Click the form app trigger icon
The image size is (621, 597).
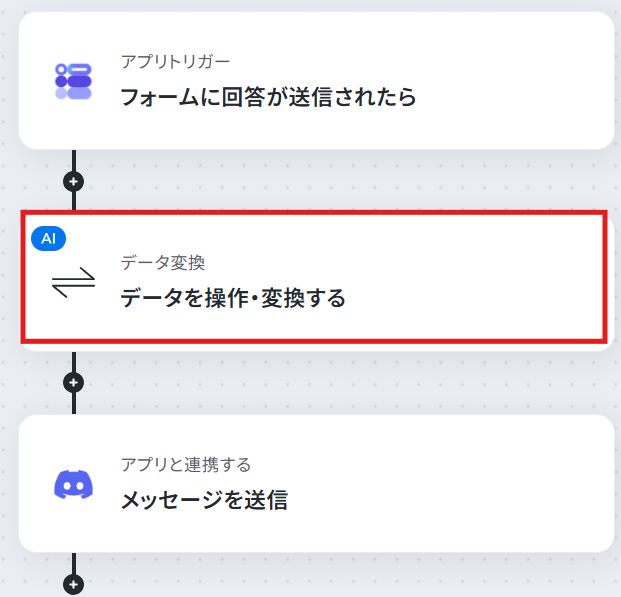[x=73, y=81]
